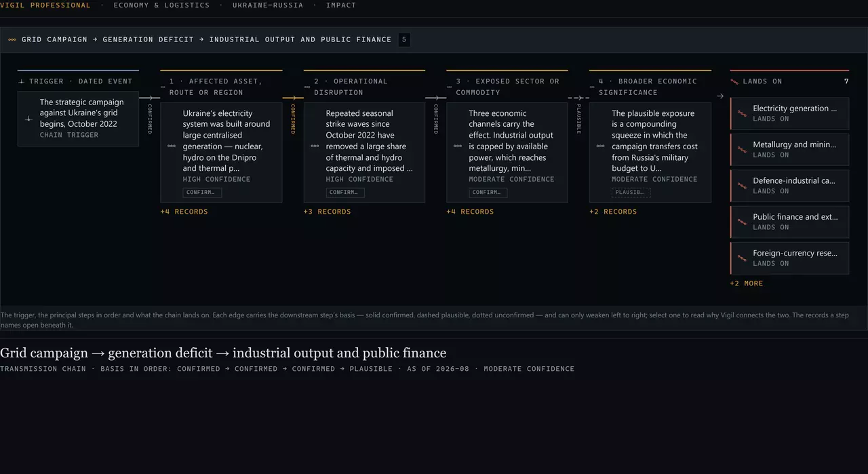Expand +4 records under Exposed Sector step
Image resolution: width=868 pixels, height=474 pixels.
click(471, 212)
